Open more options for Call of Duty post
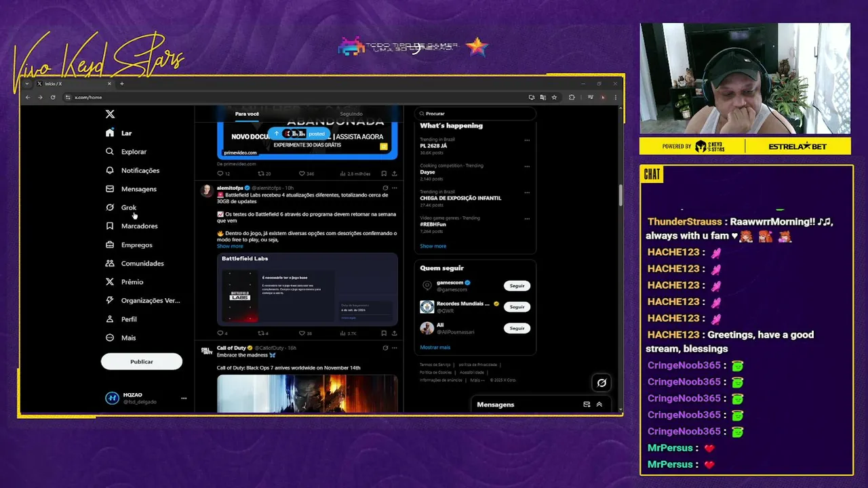Image resolution: width=868 pixels, height=488 pixels. [x=395, y=348]
